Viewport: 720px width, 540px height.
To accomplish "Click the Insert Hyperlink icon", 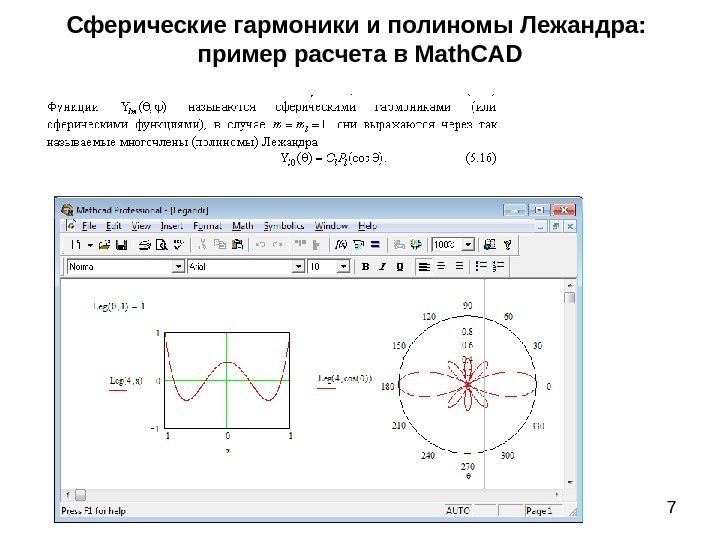I will coord(399,245).
